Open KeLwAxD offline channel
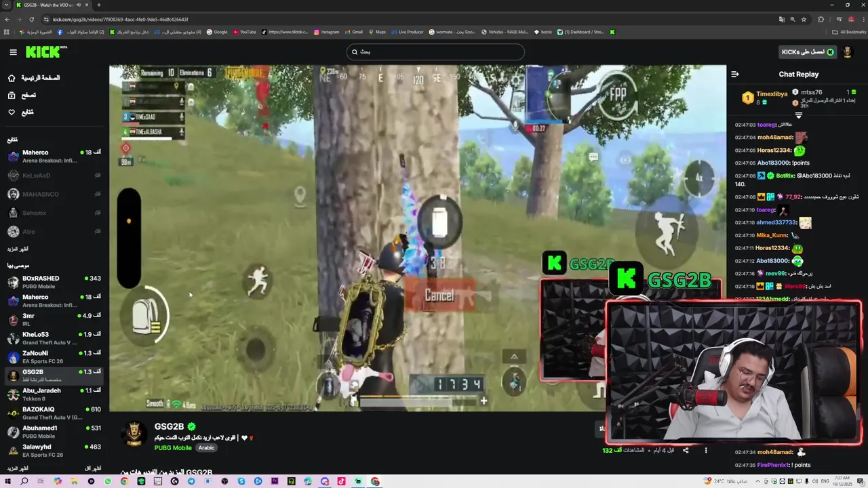 pyautogui.click(x=54, y=176)
